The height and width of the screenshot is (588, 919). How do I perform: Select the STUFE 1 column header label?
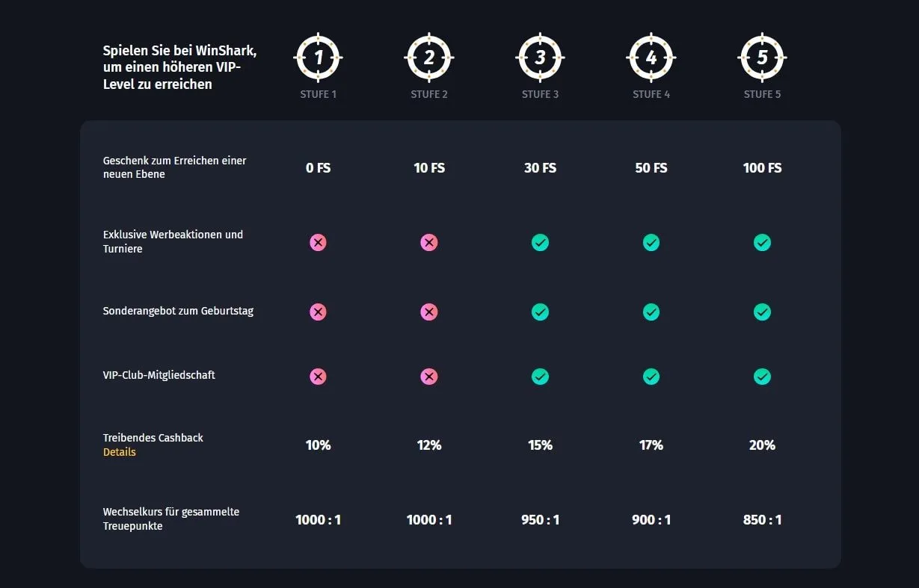click(x=318, y=94)
